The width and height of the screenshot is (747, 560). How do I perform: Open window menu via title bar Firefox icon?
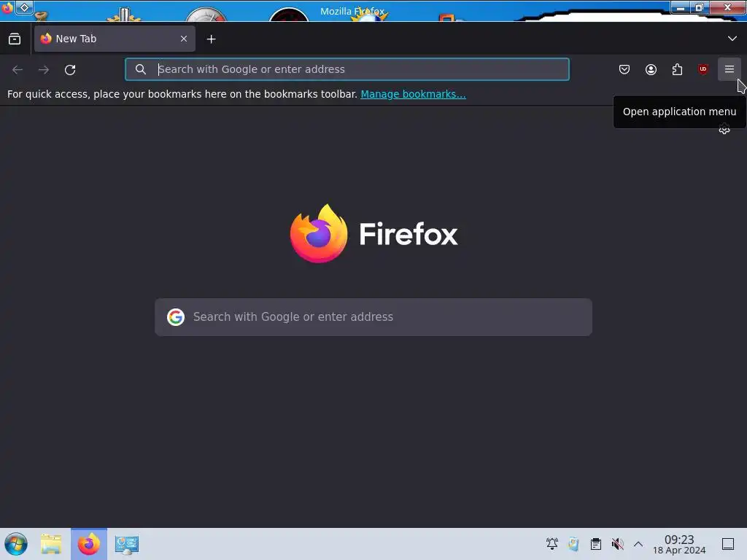click(x=7, y=7)
